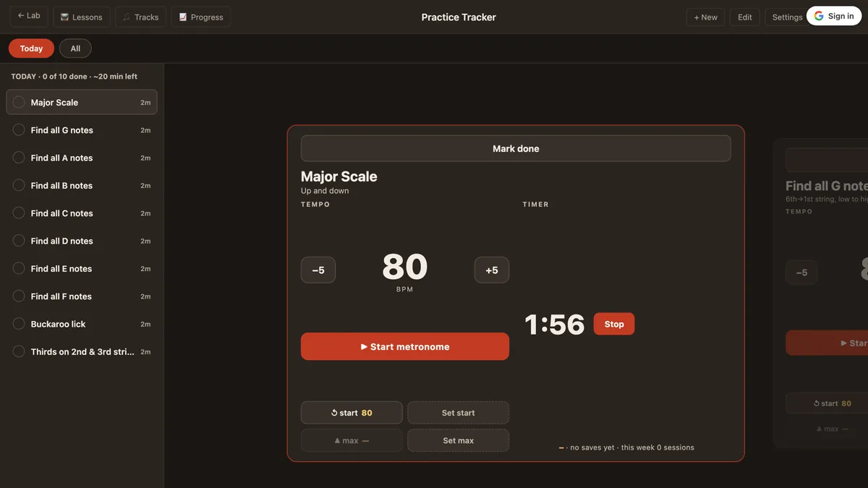Viewport: 868px width, 488px height.
Task: Select the Thirds on 2nd & 3rd stri... text
Action: [82, 352]
